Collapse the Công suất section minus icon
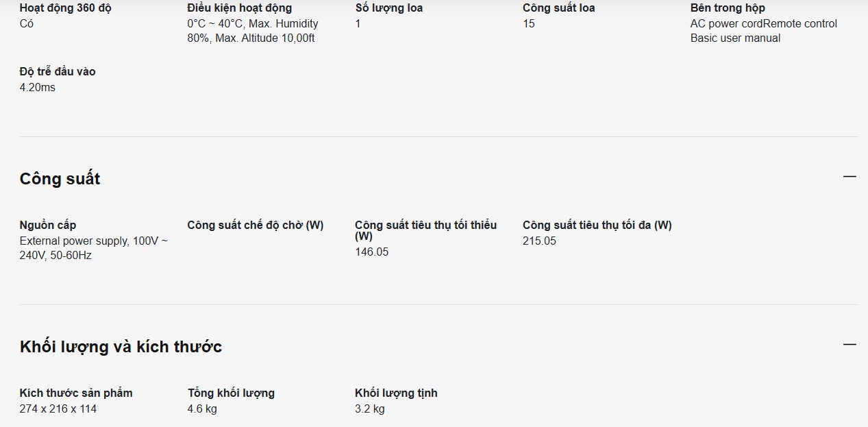The height and width of the screenshot is (427, 868). point(850,177)
